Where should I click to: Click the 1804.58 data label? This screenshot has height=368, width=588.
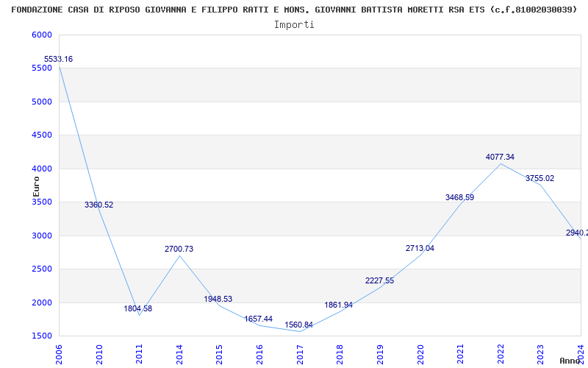(138, 308)
